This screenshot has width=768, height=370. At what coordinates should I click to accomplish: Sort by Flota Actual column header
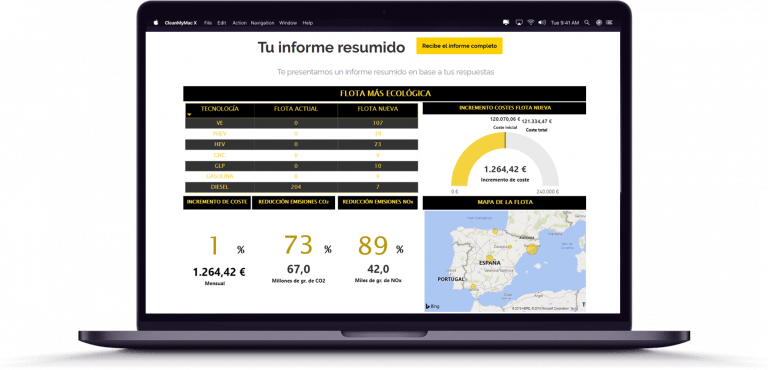(296, 109)
